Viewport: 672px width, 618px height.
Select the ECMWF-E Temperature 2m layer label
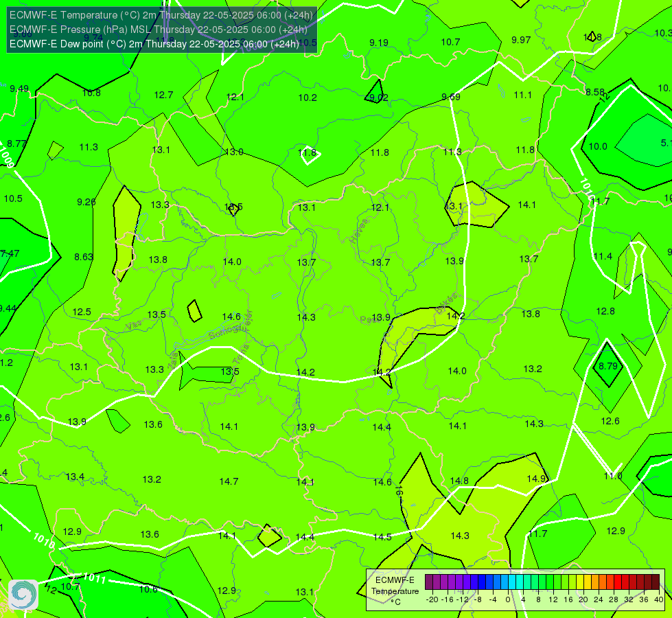(161, 15)
